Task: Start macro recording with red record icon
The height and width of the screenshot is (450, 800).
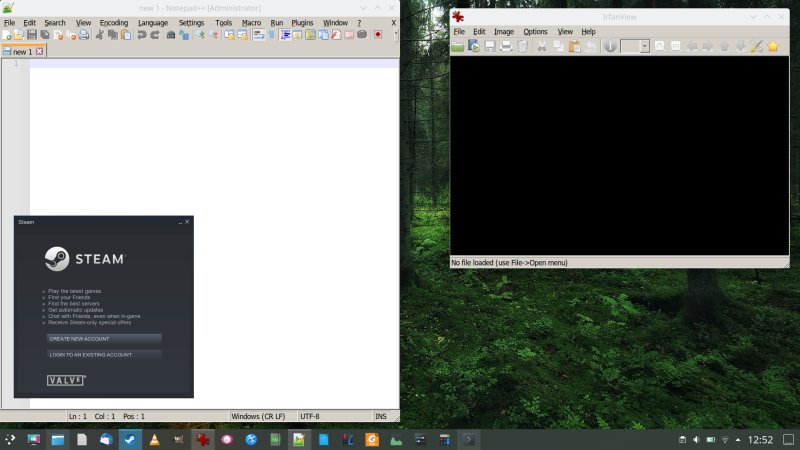Action: 378,35
